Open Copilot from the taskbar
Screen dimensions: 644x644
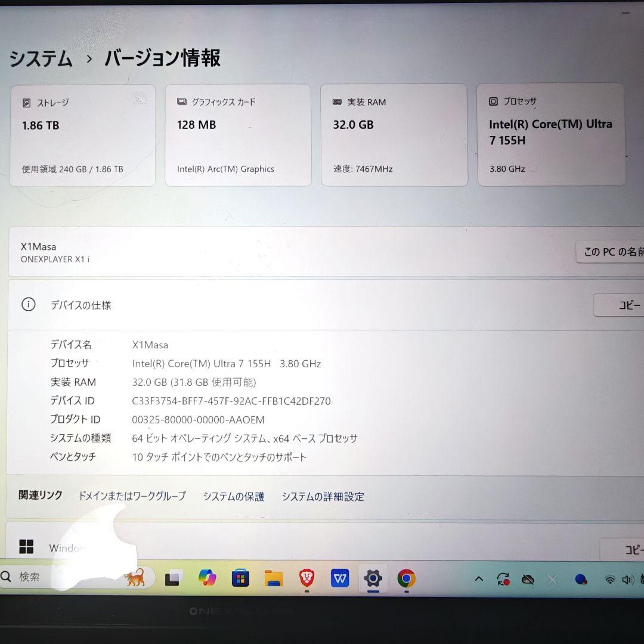click(x=207, y=577)
